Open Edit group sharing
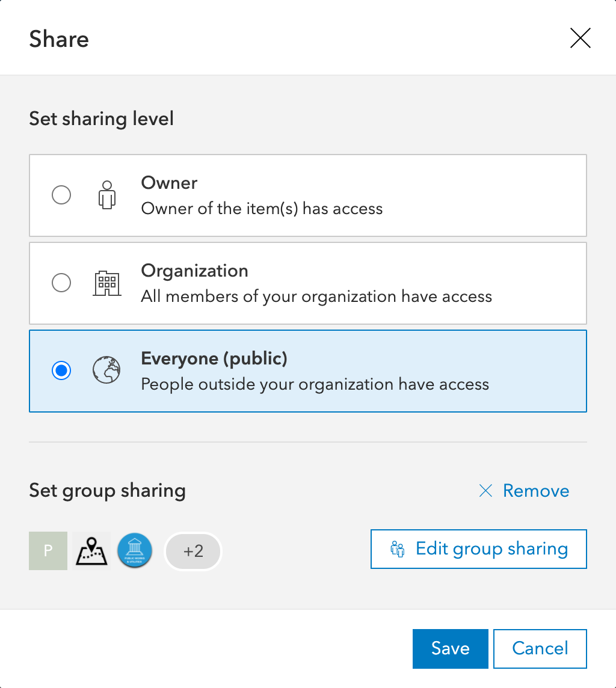Screen dimensions: 616x688 coord(491,549)
